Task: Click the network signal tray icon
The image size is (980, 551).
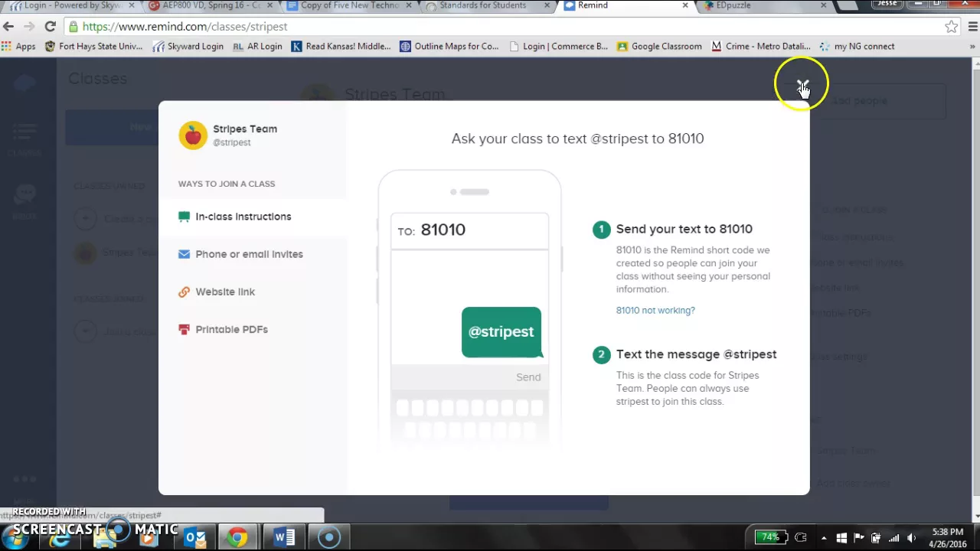Action: [x=893, y=538]
